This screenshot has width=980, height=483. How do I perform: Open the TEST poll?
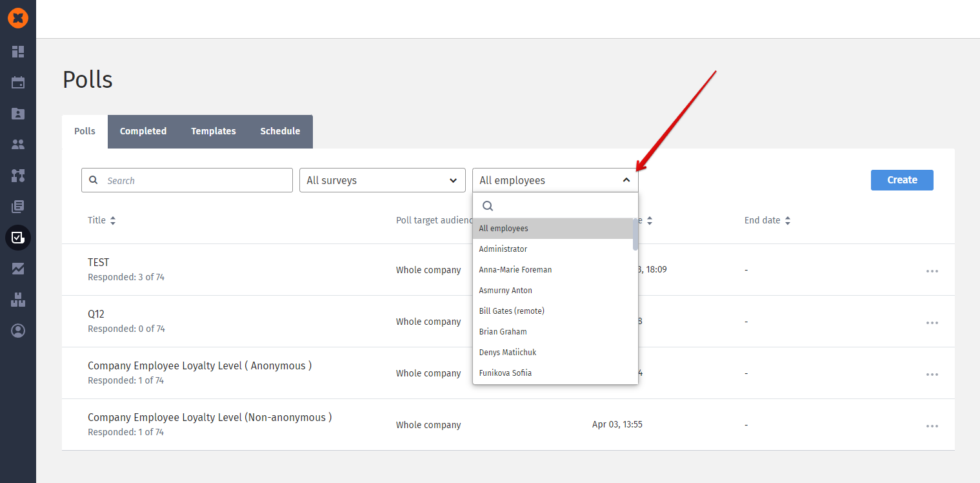(99, 262)
